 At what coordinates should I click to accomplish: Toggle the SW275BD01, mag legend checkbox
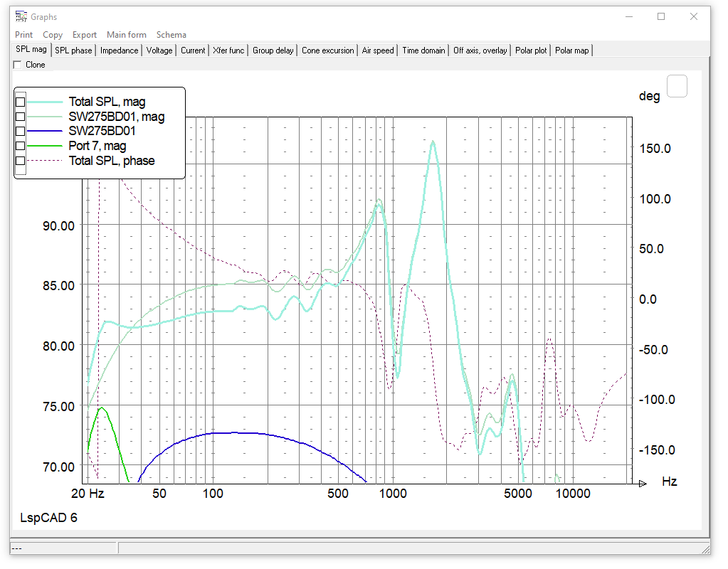tap(20, 116)
